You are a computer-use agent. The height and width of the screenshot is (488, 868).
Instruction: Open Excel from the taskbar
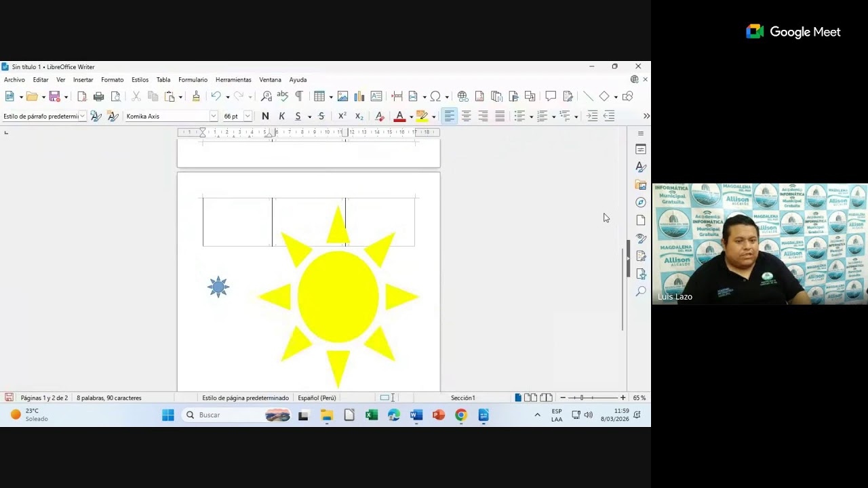[372, 415]
